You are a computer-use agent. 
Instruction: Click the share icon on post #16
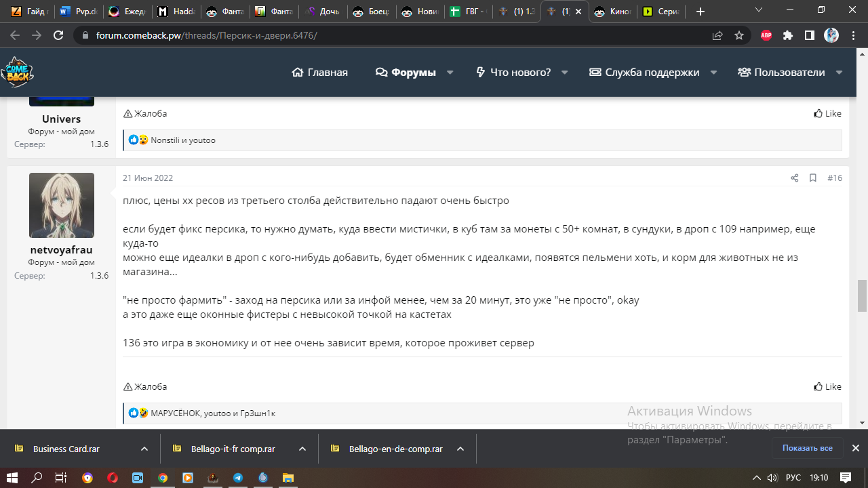pos(794,178)
